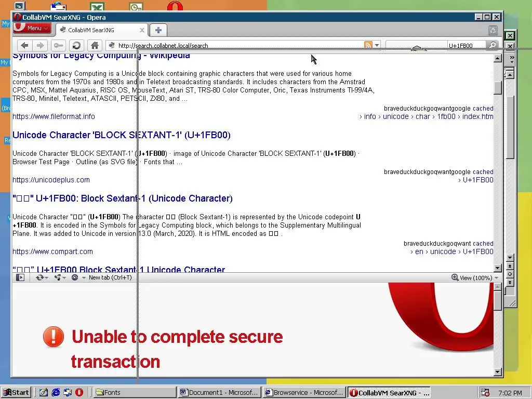Open cached link of the unicodeplus result
532x399 pixels.
tap(483, 172)
